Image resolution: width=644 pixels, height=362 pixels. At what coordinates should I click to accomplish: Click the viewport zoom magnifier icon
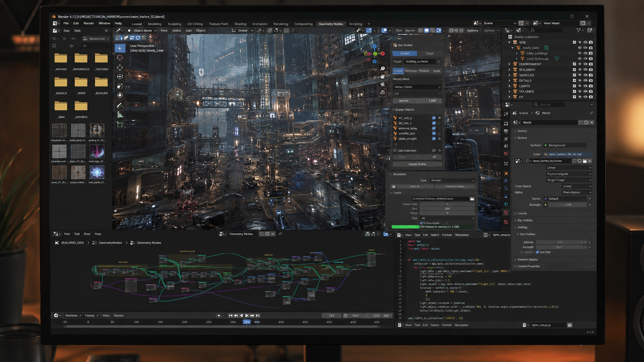pyautogui.click(x=382, y=68)
